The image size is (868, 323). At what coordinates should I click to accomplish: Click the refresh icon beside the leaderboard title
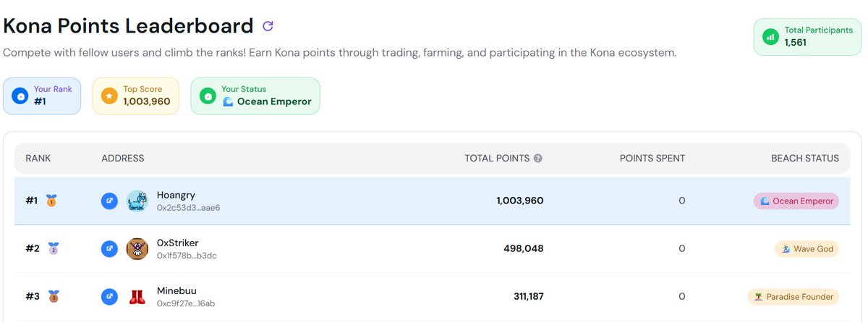tap(268, 26)
